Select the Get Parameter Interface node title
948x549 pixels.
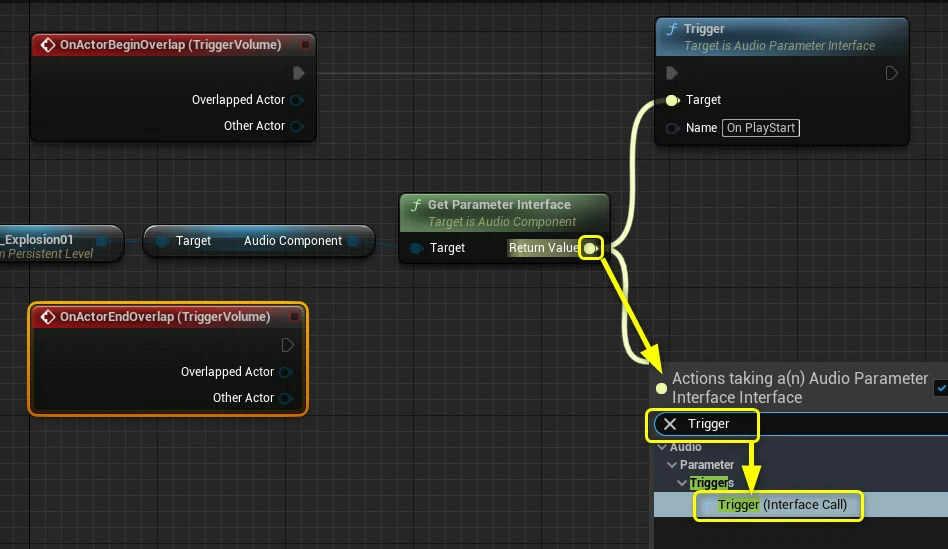coord(499,205)
